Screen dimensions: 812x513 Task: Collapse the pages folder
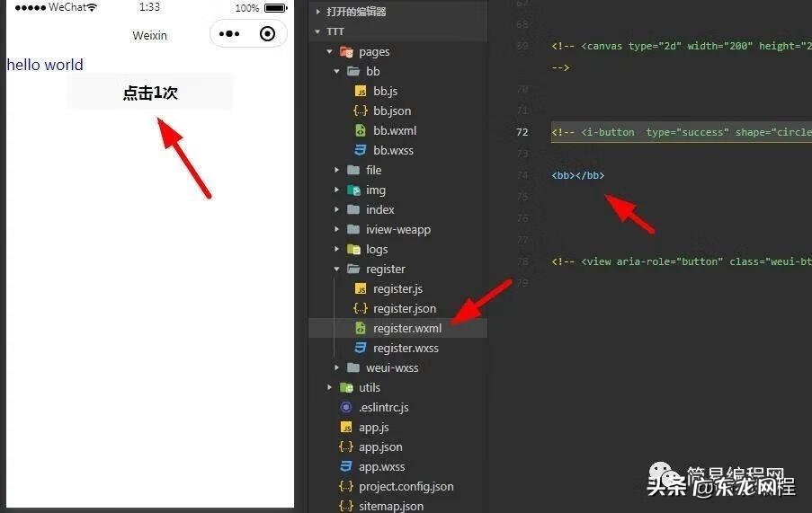[x=330, y=52]
